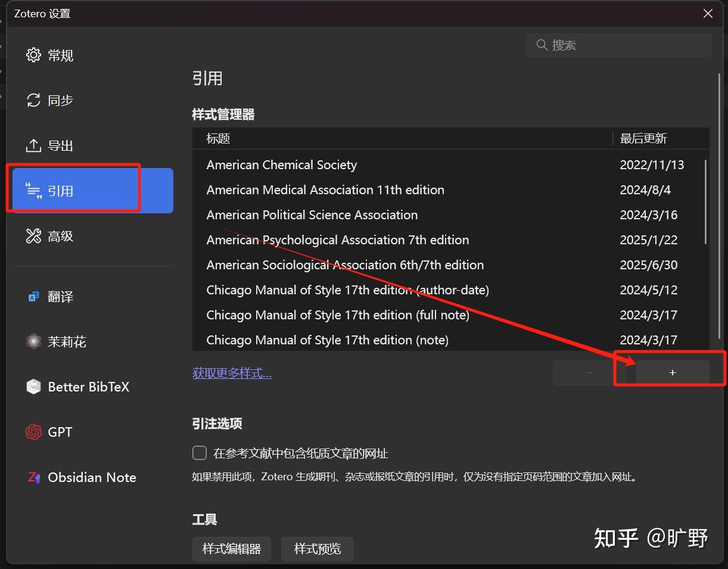Viewport: 728px width, 569px height.
Task: Open the 同步 sync settings icon
Action: [34, 100]
